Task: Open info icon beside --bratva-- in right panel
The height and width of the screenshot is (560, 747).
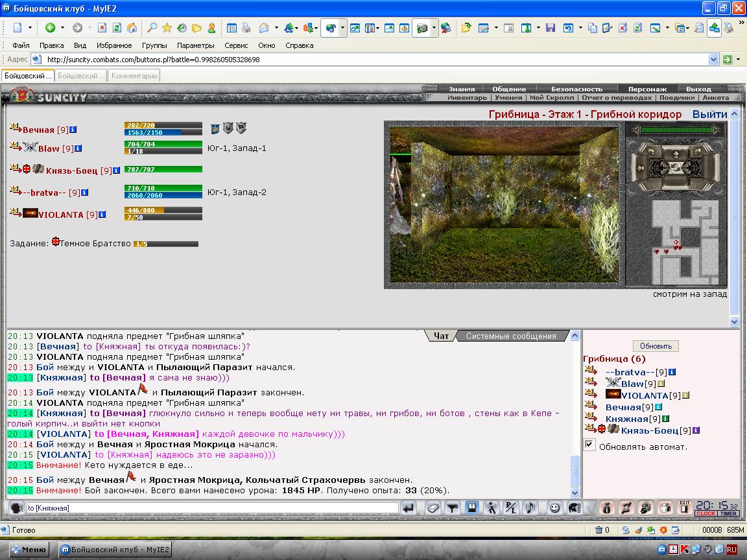Action: tap(672, 373)
